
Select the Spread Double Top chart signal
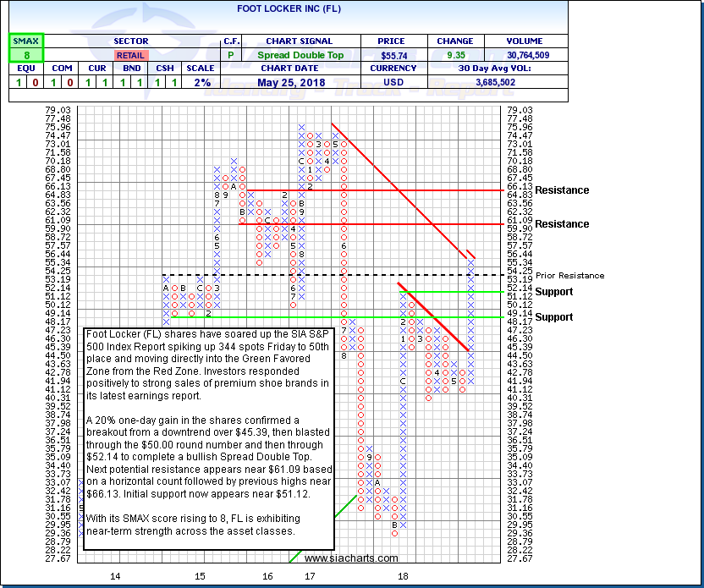(x=302, y=55)
